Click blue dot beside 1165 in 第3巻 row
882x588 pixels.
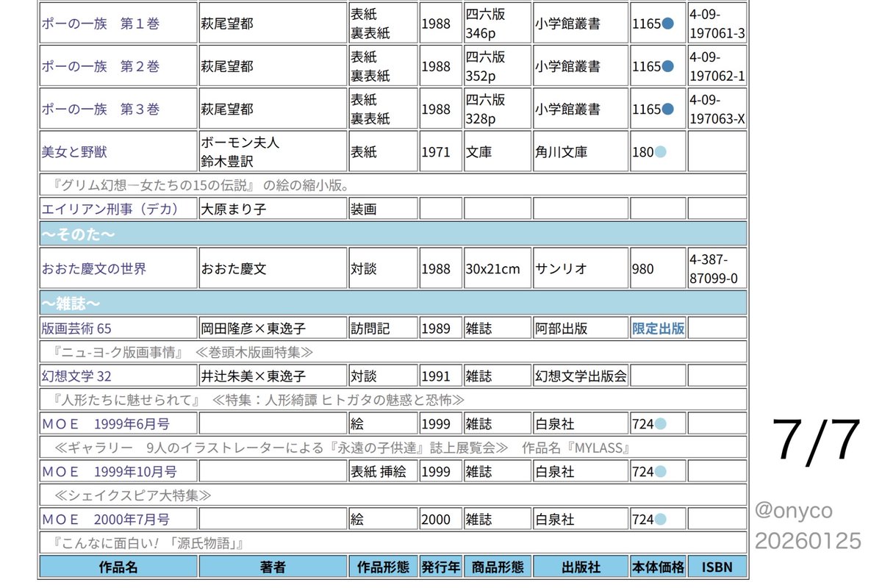point(667,109)
